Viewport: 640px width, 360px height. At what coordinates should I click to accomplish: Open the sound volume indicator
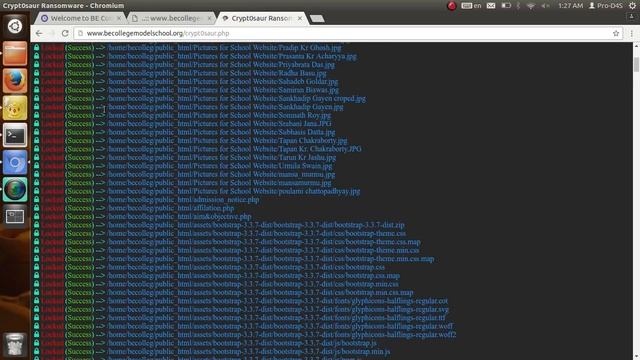pos(545,6)
